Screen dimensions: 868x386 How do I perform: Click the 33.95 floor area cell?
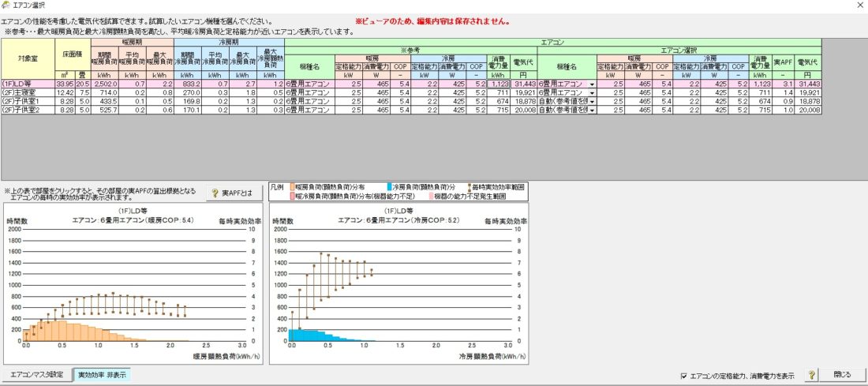[x=66, y=84]
